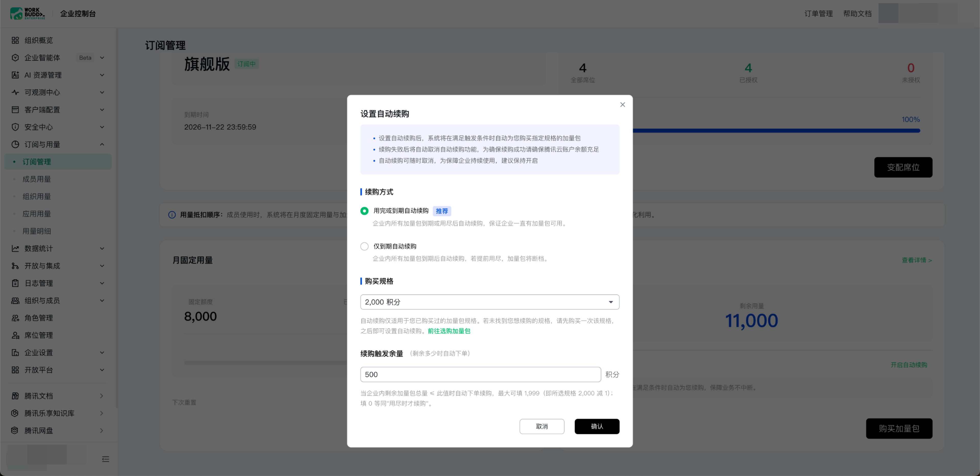Click the AI 资源管理 icon

(15, 75)
